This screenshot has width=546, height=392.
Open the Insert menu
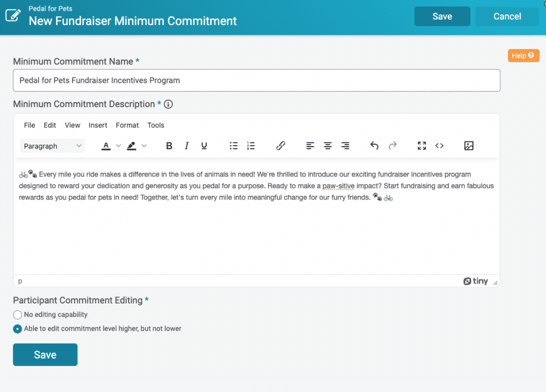[x=98, y=125]
